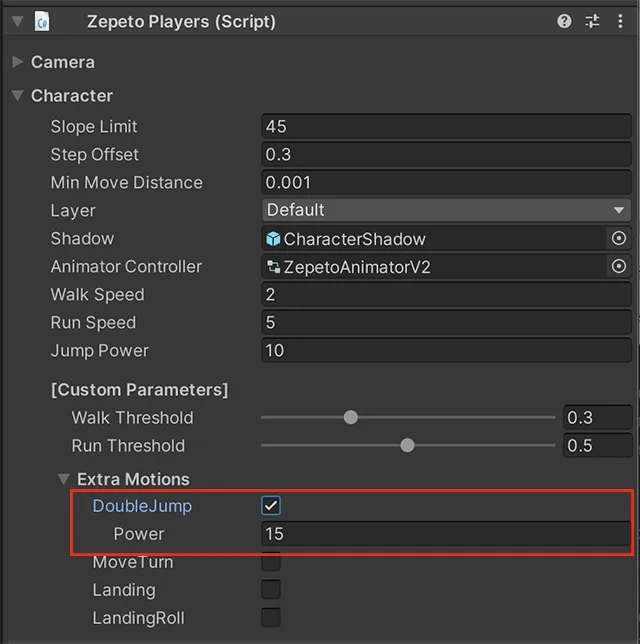Click the Run Speed field showing 5
The height and width of the screenshot is (644, 640).
(446, 322)
